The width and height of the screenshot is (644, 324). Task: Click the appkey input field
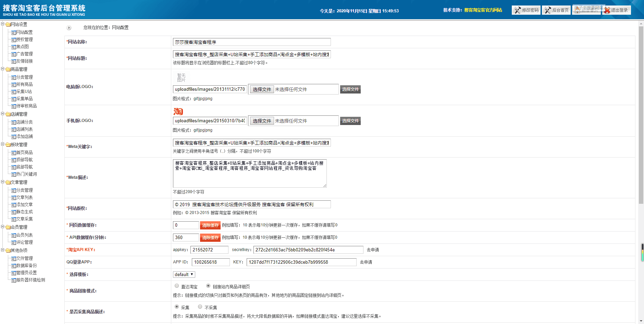209,250
